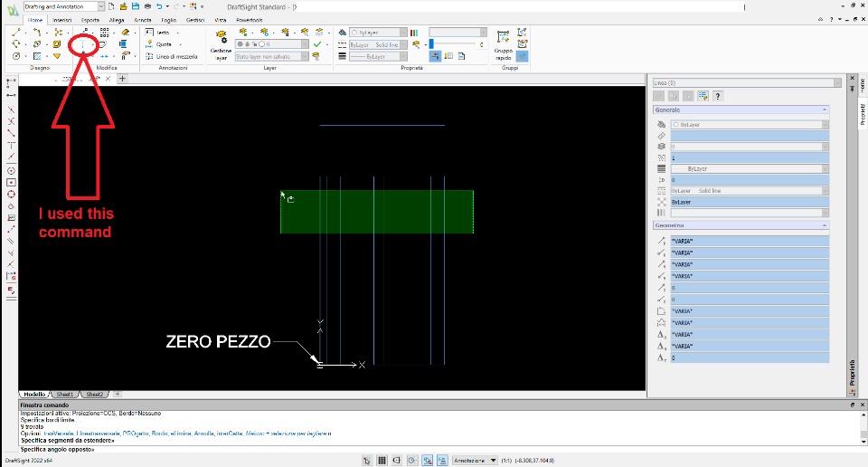Toggle highlighted match properties button in Proprietà
The width and height of the screenshot is (868, 467).
[x=435, y=56]
